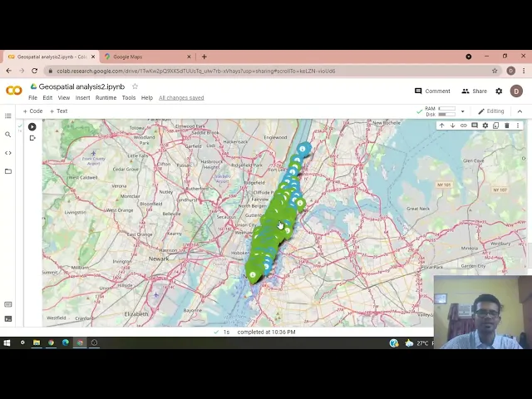Image resolution: width=532 pixels, height=399 pixels.
Task: Click the All changes saved link
Action: [x=181, y=98]
